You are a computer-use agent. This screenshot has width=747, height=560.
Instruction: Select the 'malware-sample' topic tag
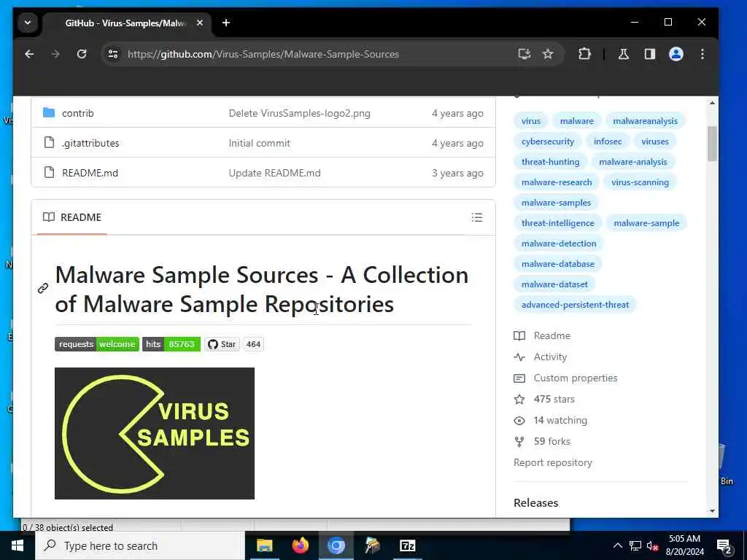click(646, 223)
